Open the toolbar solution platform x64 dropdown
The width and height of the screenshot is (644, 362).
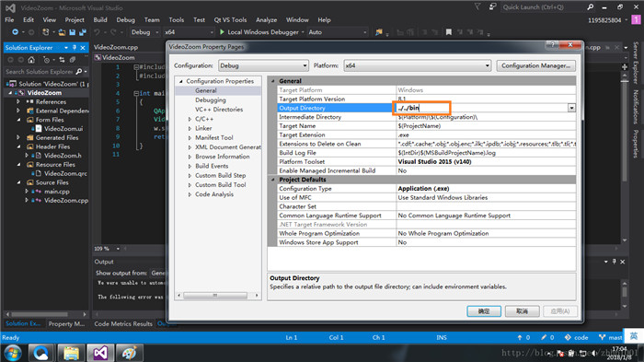click(189, 32)
